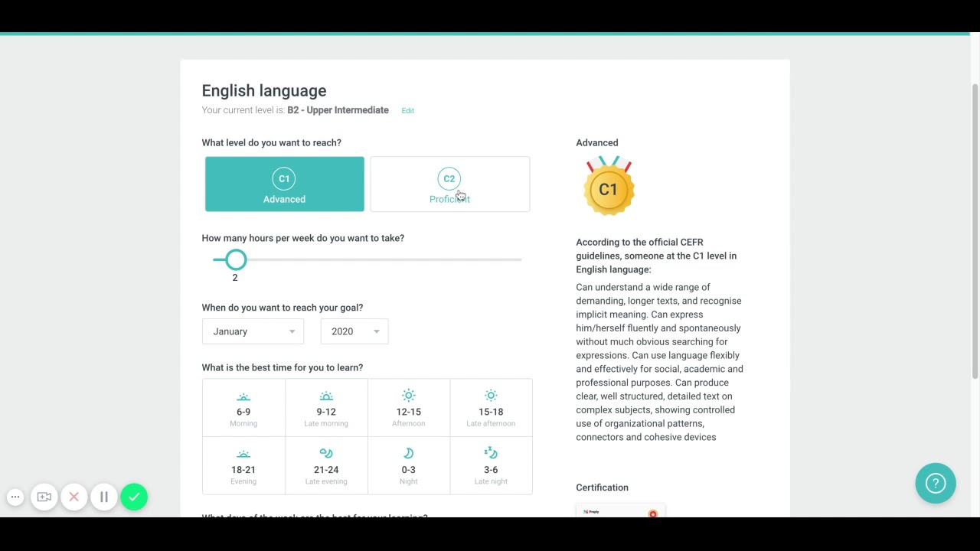Pause the screen recording
980x551 pixels.
104,497
